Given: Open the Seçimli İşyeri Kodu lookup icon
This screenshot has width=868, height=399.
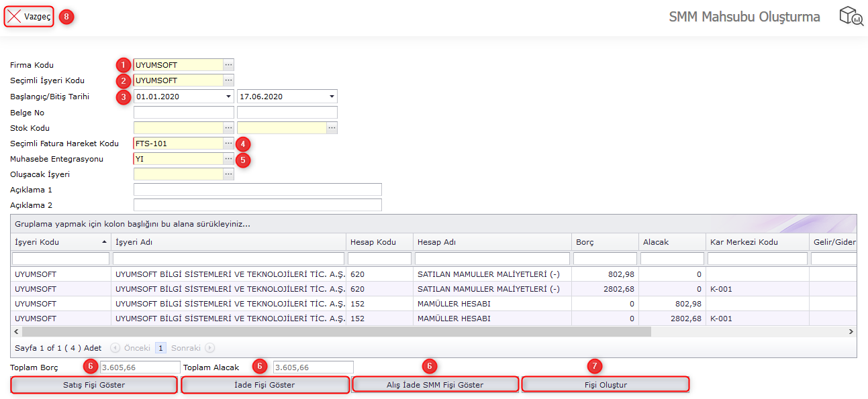Looking at the screenshot, I should 229,80.
